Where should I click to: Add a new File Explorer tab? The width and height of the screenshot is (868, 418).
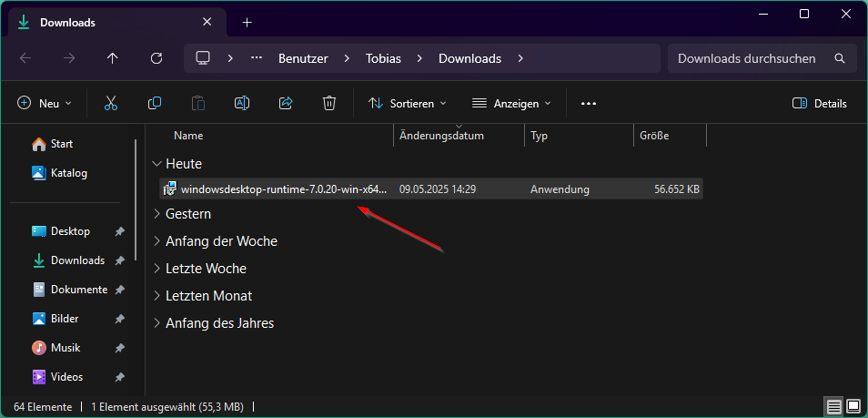click(247, 22)
